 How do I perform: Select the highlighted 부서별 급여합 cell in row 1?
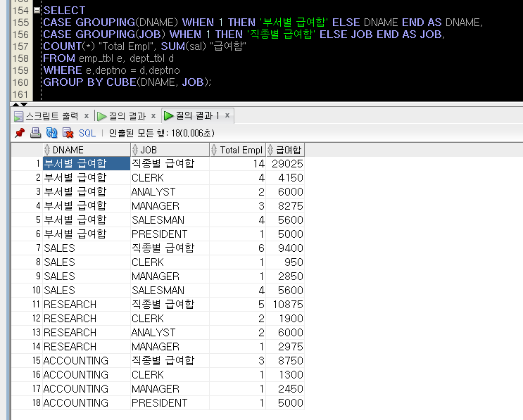(x=87, y=164)
